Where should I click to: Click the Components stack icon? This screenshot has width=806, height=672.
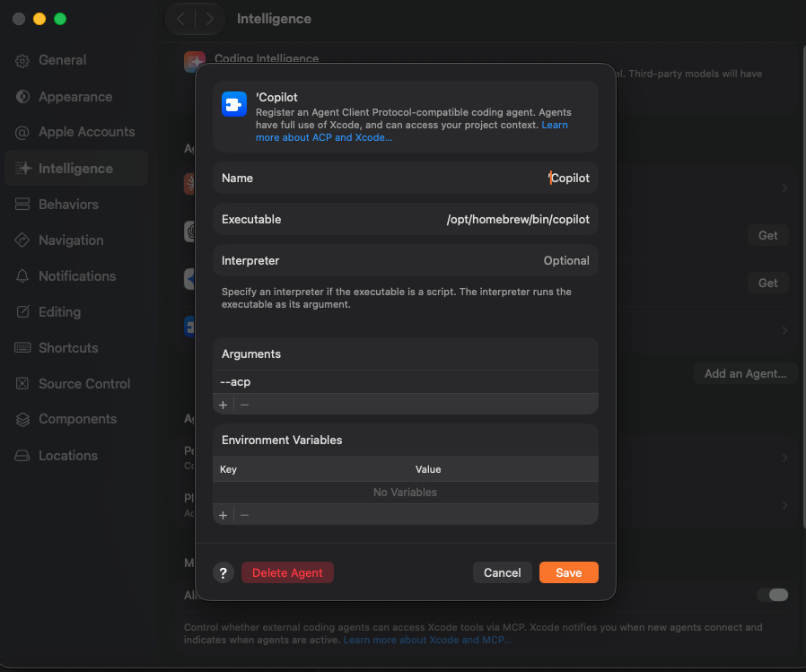tap(22, 419)
